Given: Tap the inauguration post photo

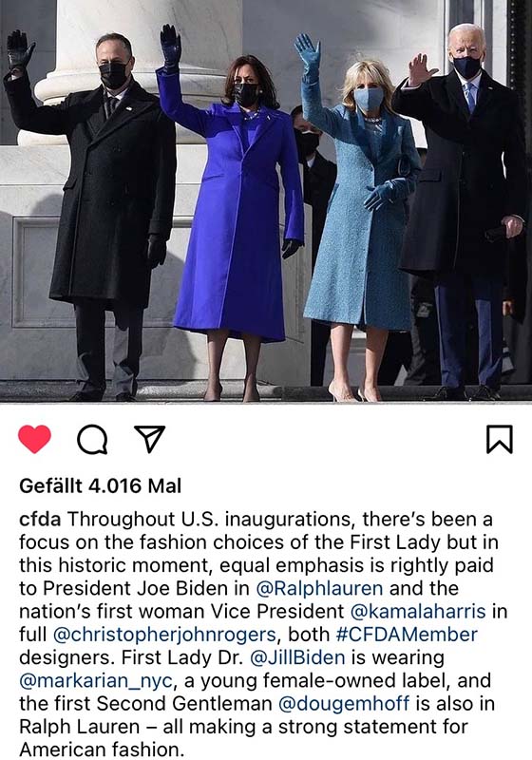Looking at the screenshot, I should click(266, 201).
